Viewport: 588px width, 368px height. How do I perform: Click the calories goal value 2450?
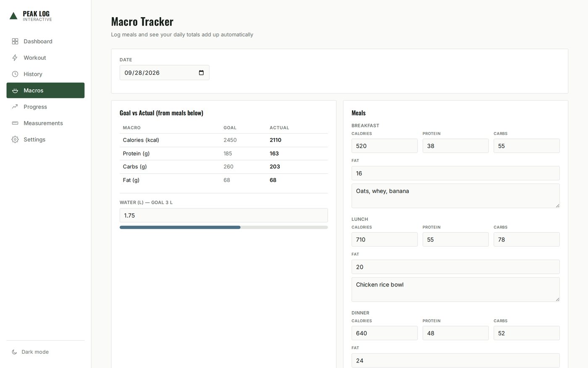pyautogui.click(x=230, y=140)
